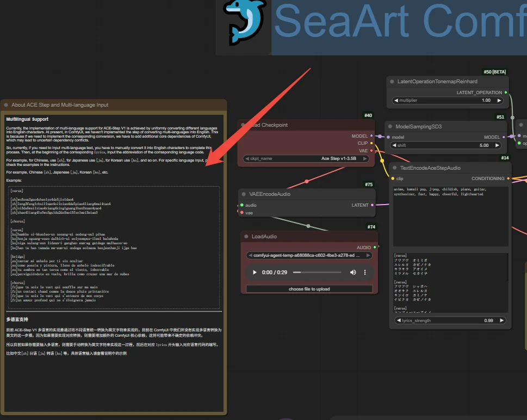Viewport: 527px width, 420px height.
Task: Collapse the LoadAudio node
Action: [246, 237]
